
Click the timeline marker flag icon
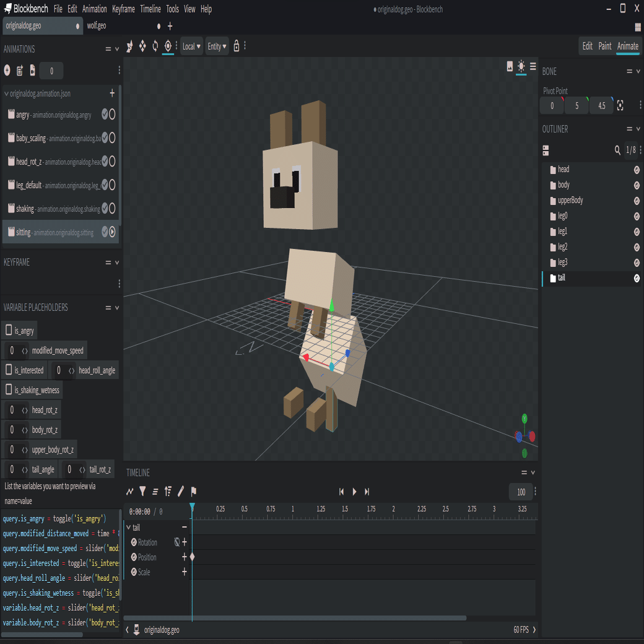click(x=193, y=491)
